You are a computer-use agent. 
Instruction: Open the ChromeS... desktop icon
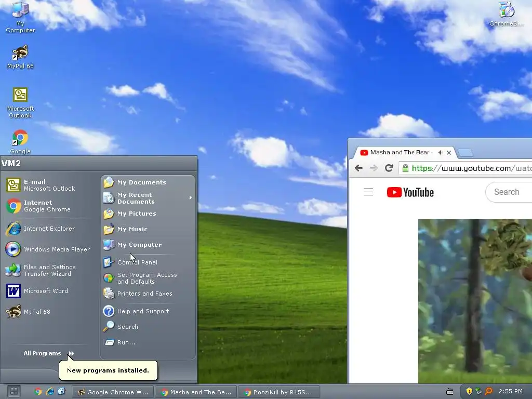click(x=507, y=14)
